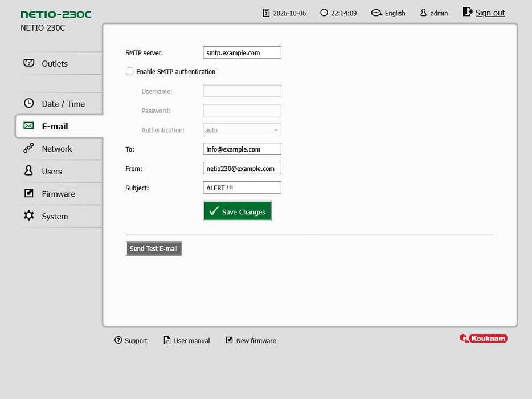The width and height of the screenshot is (532, 399).
Task: Navigate to the Users page
Action: [61, 171]
